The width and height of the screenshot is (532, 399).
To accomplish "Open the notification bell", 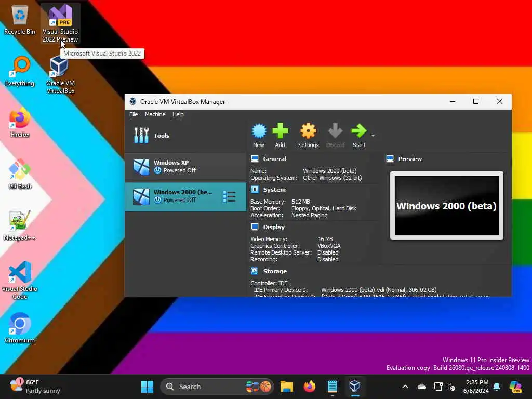I will (497, 387).
